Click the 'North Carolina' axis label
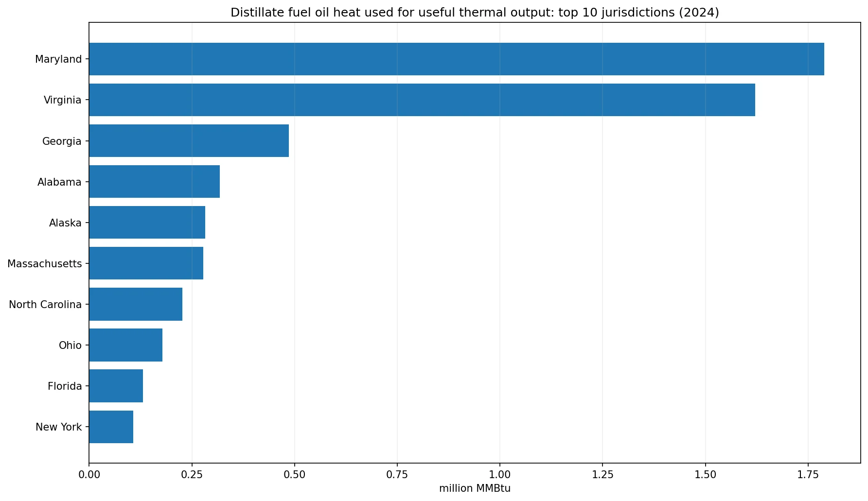Image resolution: width=868 pixels, height=501 pixels. [45, 305]
